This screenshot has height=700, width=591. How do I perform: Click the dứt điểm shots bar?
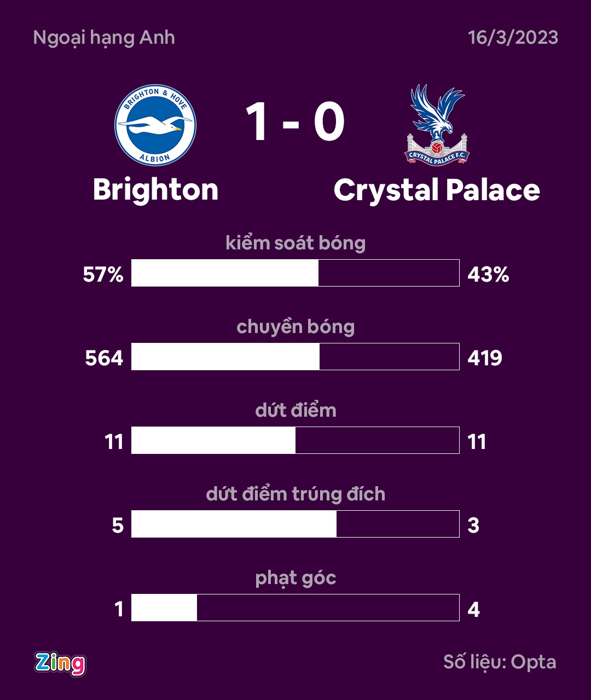(x=295, y=440)
